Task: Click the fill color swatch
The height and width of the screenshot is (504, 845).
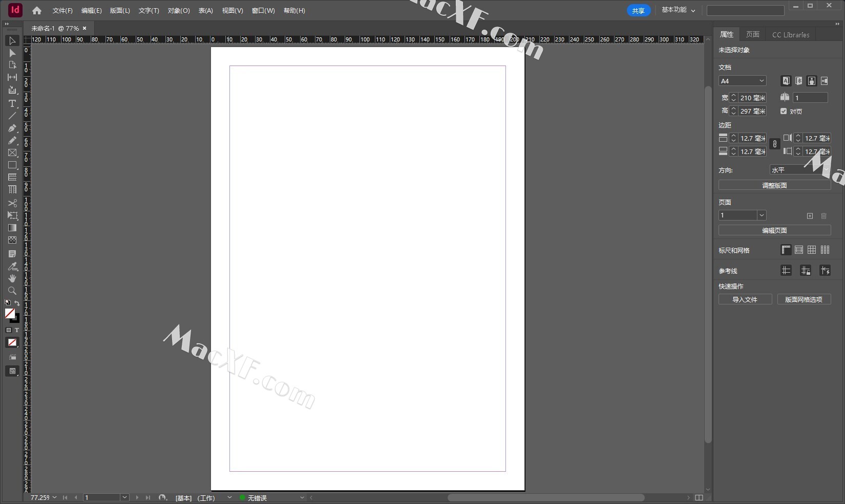Action: tap(9, 313)
